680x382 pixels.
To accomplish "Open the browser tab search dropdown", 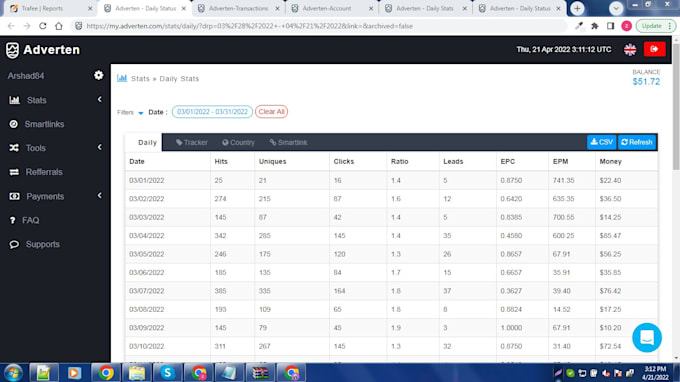I will point(616,8).
